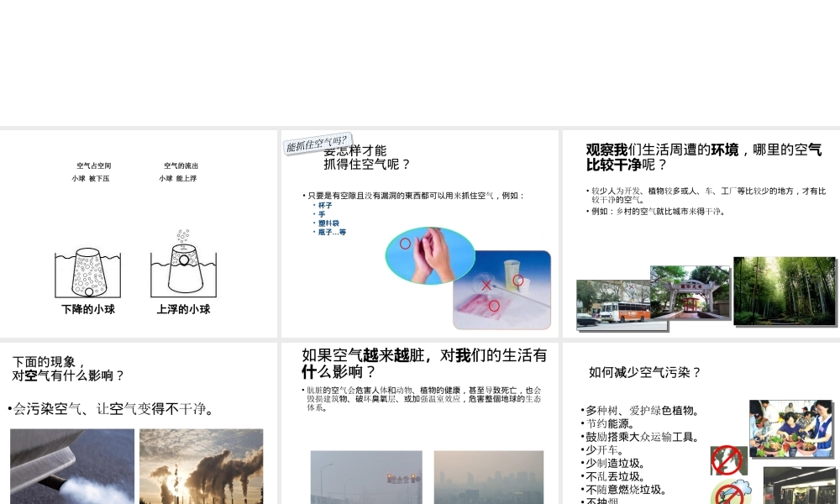This screenshot has height=504, width=840.
Task: Select the park gate archway photo
Action: pyautogui.click(x=690, y=292)
